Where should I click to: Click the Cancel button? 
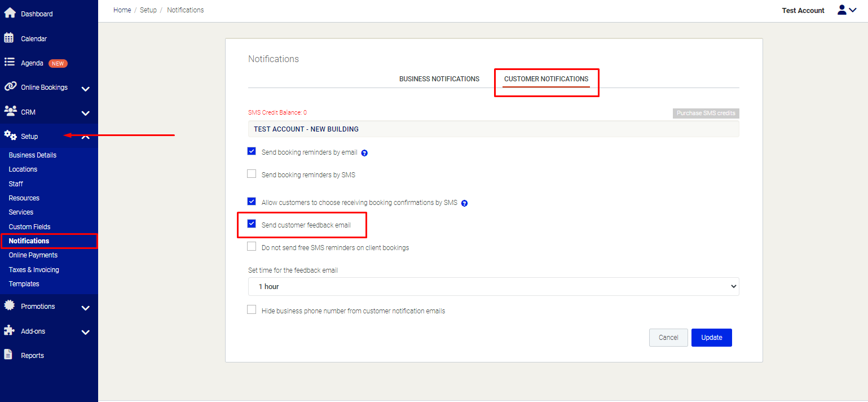(668, 338)
